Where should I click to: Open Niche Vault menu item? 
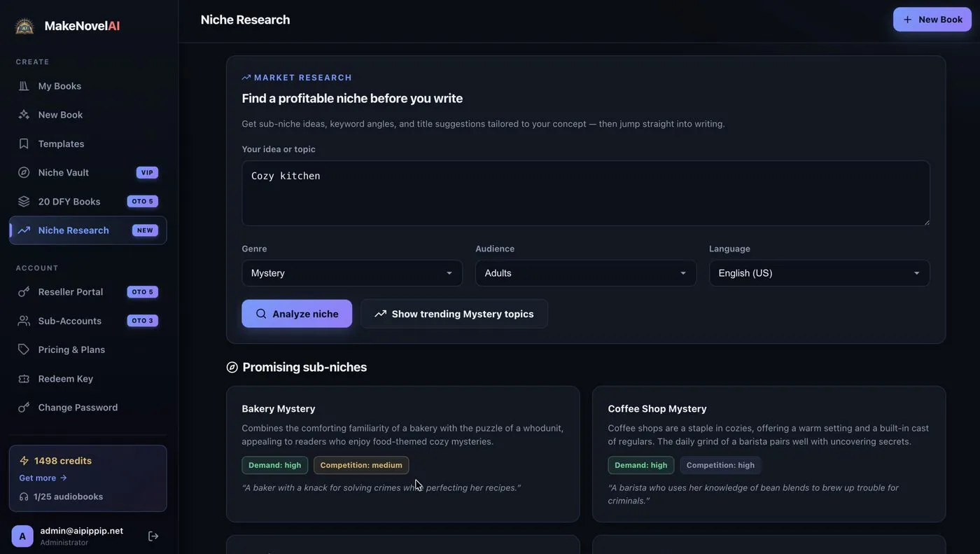coord(88,172)
